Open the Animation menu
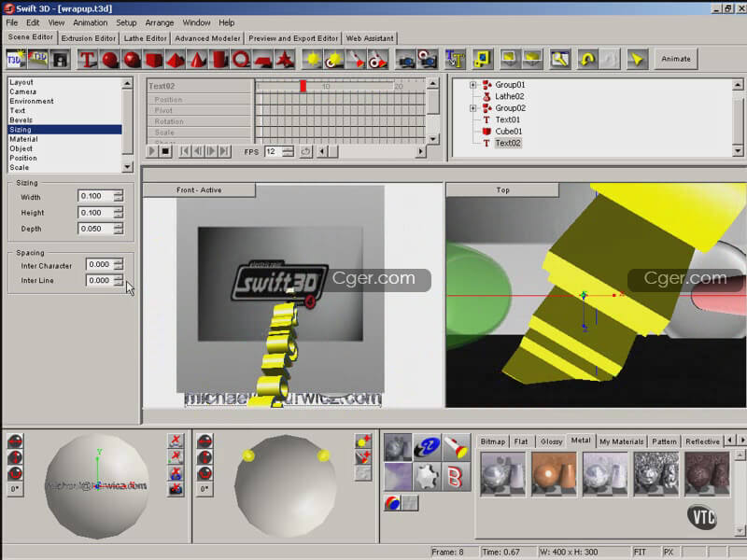Image resolution: width=747 pixels, height=560 pixels. point(90,22)
